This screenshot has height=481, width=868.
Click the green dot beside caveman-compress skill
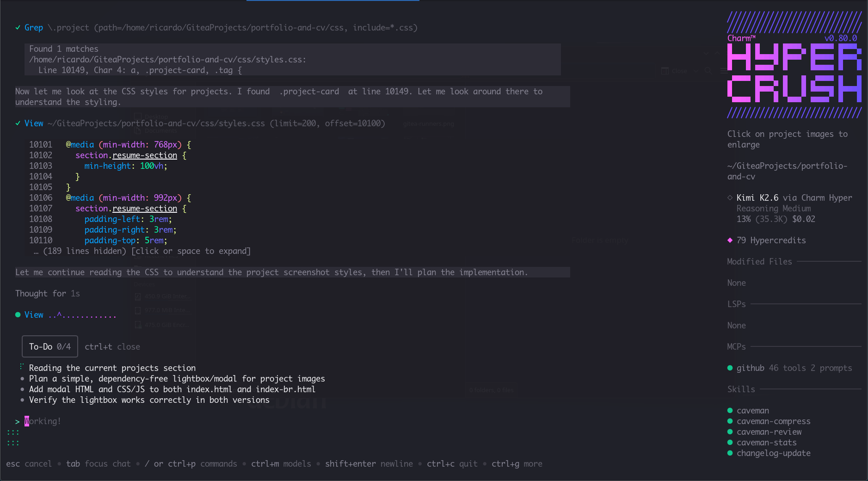[x=730, y=421]
